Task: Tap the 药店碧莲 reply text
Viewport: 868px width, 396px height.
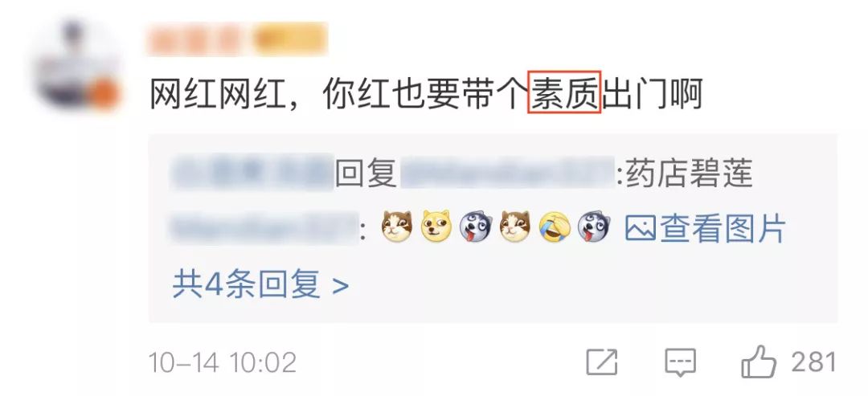Action: (x=690, y=174)
